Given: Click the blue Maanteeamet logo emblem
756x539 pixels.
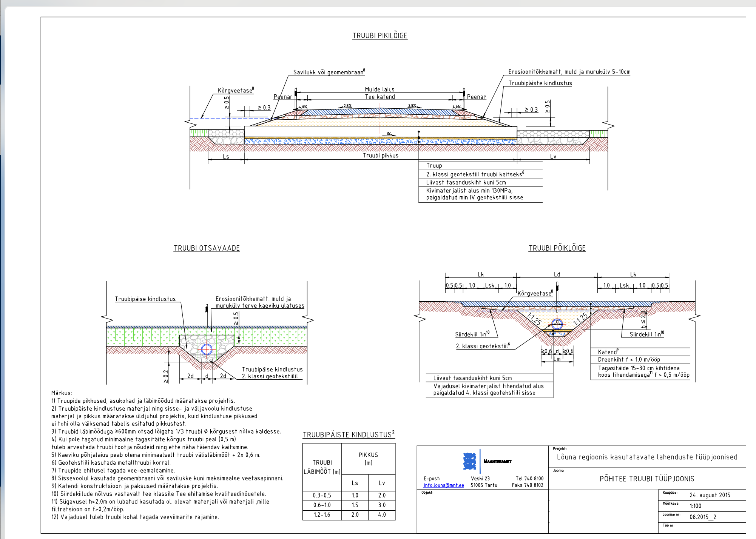Looking at the screenshot, I should point(469,461).
